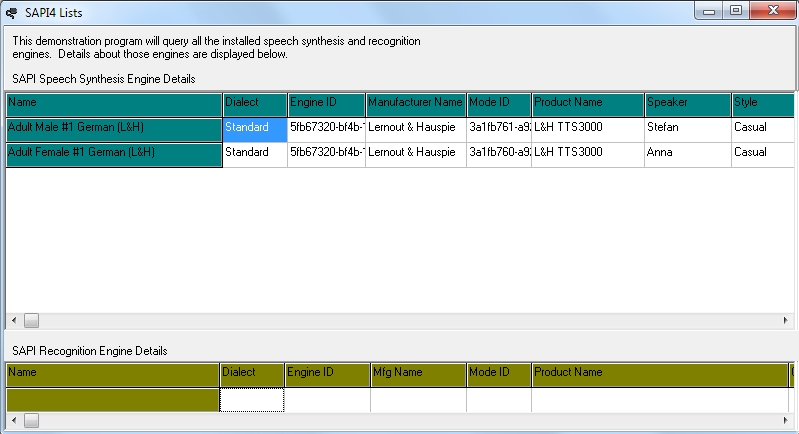Click the synthesis grid horizontal scrollbar thumb
The image size is (799, 434).
coord(31,320)
